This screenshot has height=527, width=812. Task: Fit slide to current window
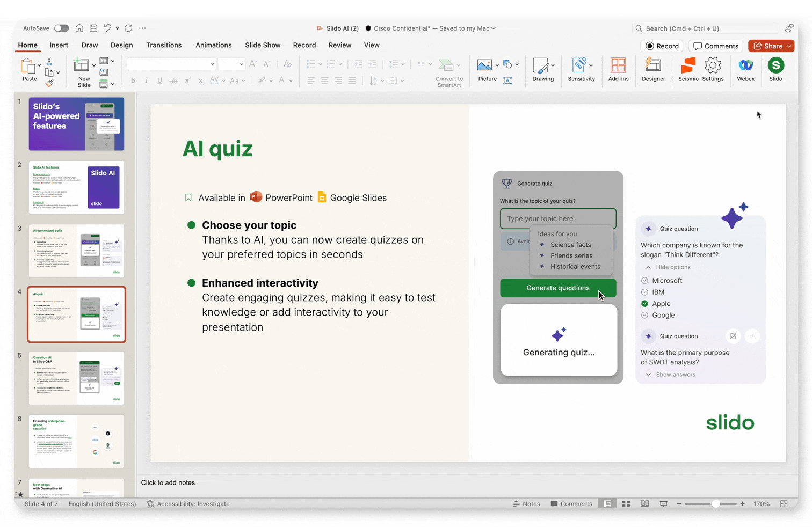tap(784, 504)
